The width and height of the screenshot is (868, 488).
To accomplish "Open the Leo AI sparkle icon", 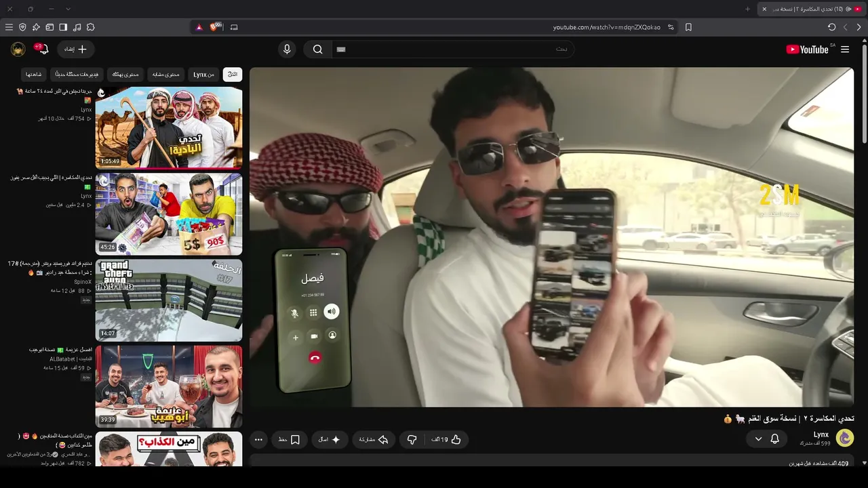I will click(x=36, y=27).
